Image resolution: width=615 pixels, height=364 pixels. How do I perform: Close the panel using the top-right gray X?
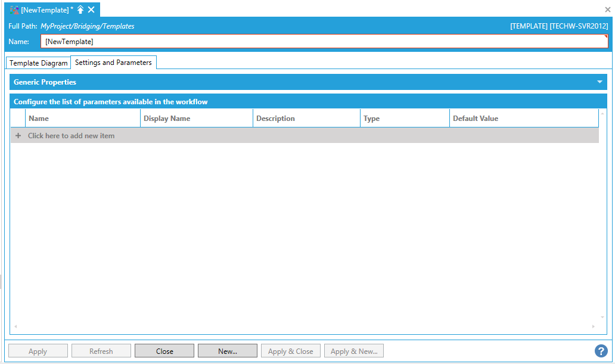pos(607,10)
